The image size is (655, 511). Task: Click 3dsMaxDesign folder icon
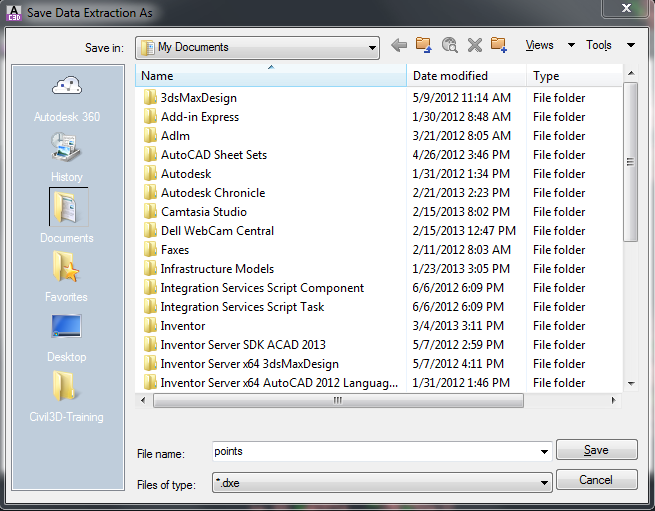(150, 98)
